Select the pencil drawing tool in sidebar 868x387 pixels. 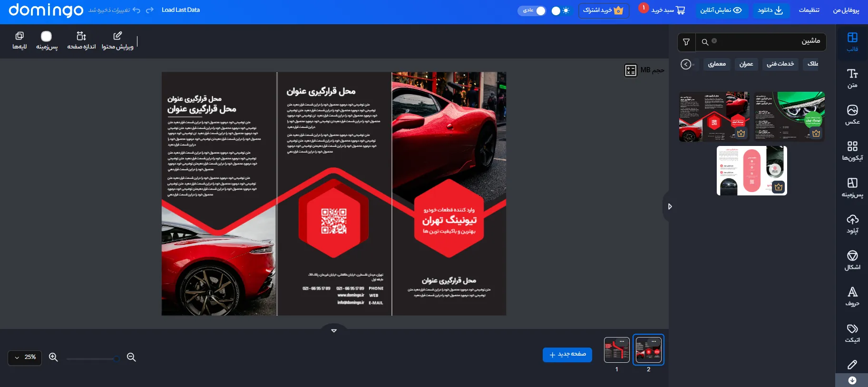[852, 365]
